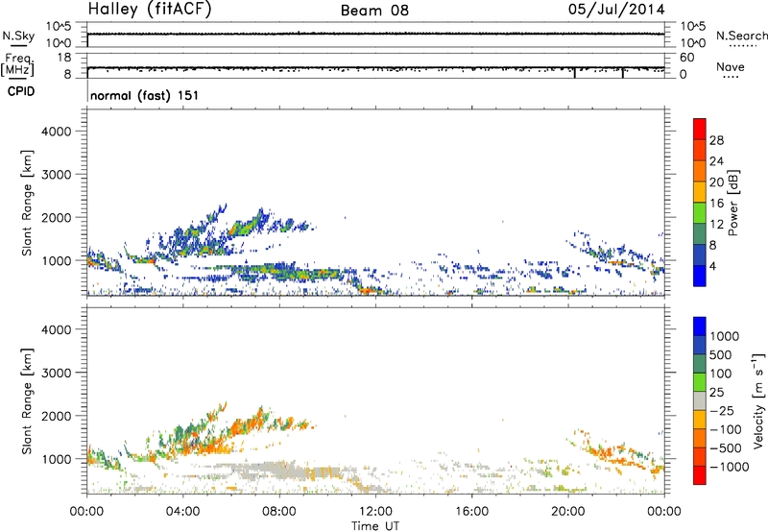Click "Slant Range [km]" label of power panel
This screenshot has height=532, width=768.
tap(27, 203)
